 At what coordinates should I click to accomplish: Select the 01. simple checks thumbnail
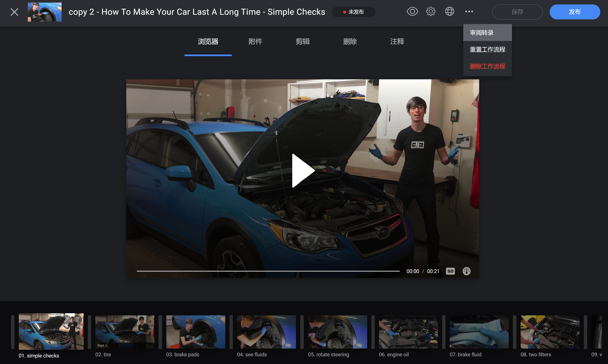coord(51,331)
